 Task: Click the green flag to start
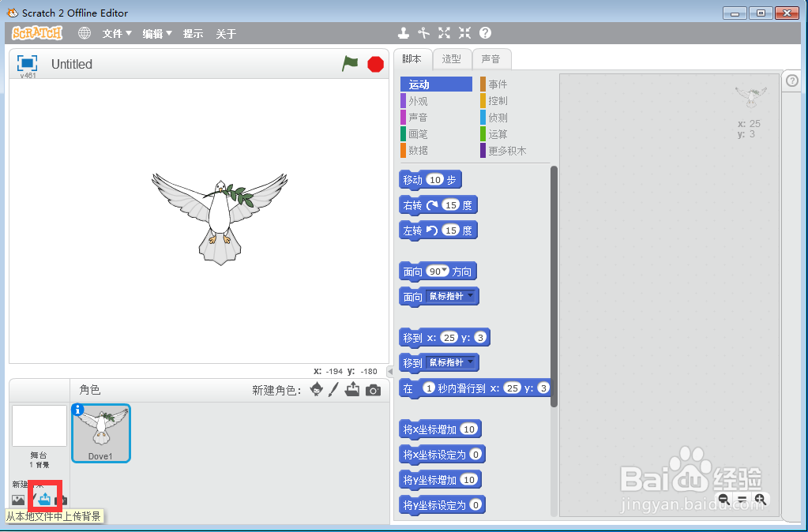point(350,64)
